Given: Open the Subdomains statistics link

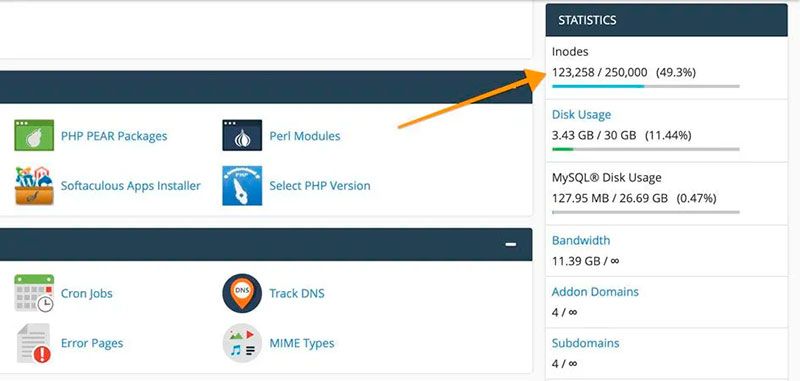Looking at the screenshot, I should (585, 343).
